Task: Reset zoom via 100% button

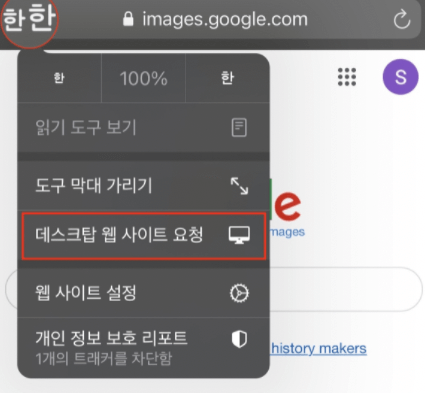Action: click(x=143, y=78)
